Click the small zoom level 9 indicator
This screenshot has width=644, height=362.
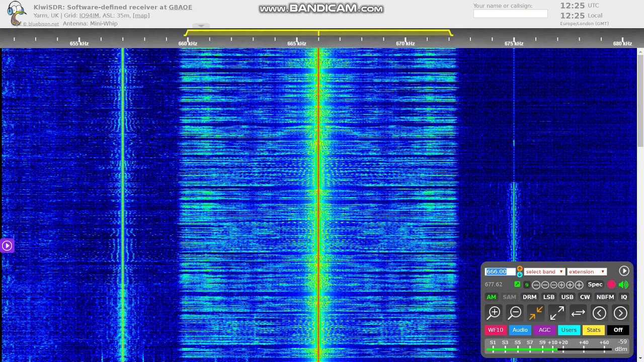click(x=527, y=285)
